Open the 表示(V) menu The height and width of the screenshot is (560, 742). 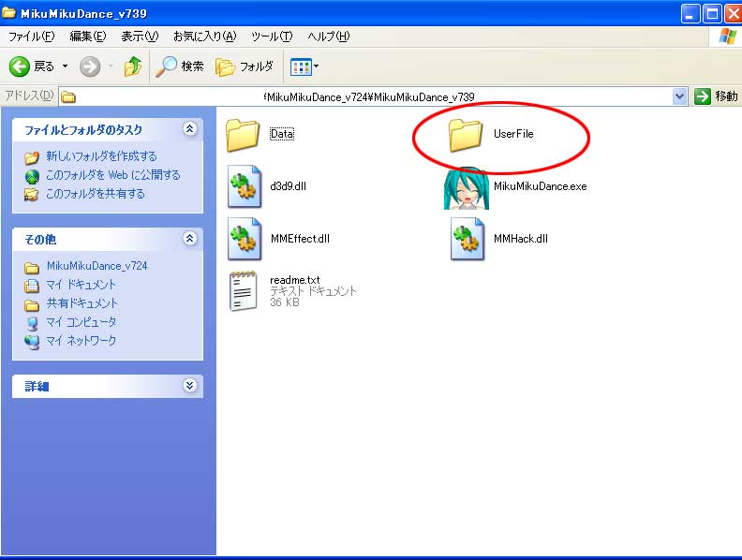tap(140, 37)
